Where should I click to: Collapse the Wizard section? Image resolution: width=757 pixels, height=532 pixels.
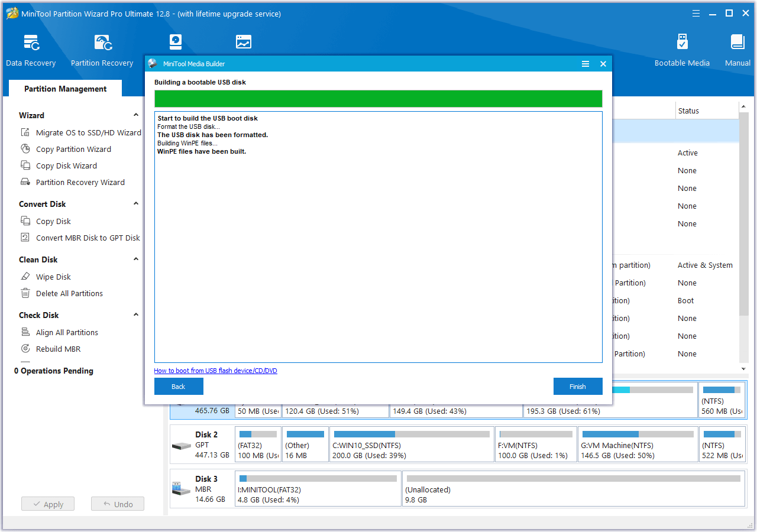click(135, 115)
